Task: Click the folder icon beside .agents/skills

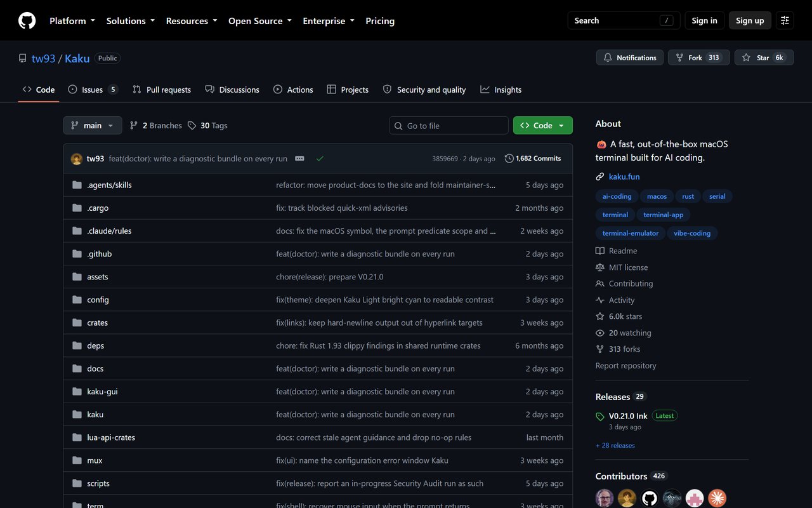Action: point(77,185)
